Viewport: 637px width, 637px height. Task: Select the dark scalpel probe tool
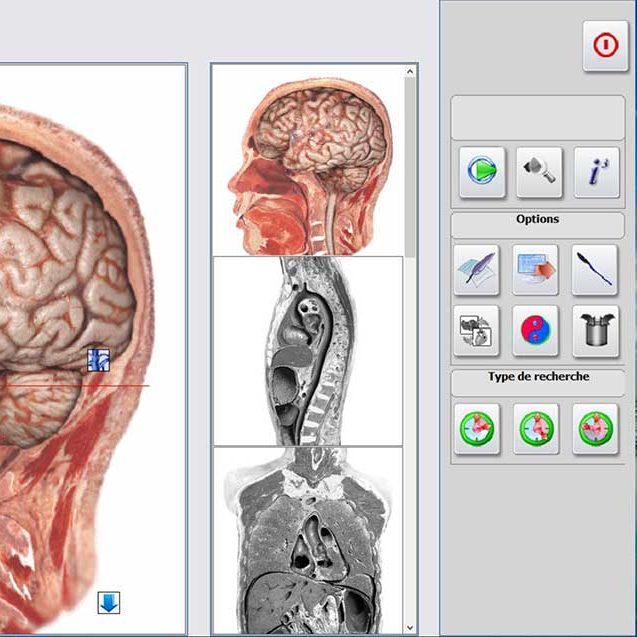point(595,270)
